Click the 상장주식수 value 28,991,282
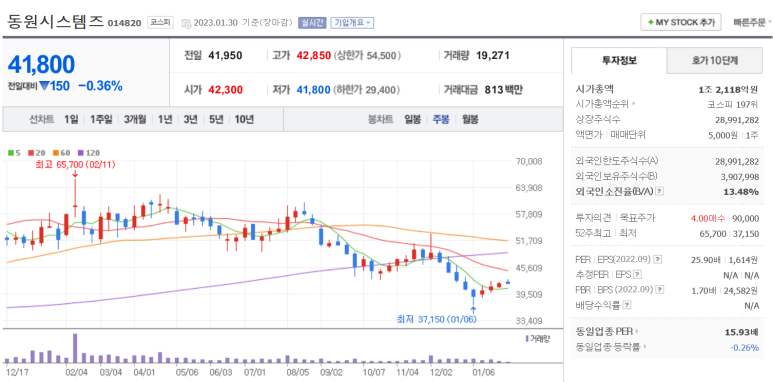 [x=737, y=119]
